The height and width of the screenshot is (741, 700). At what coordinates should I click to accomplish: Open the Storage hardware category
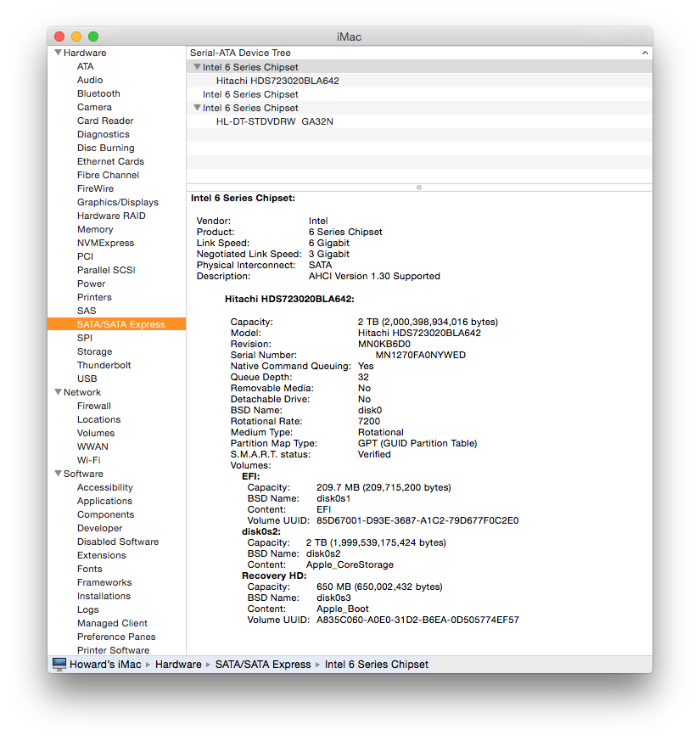94,351
